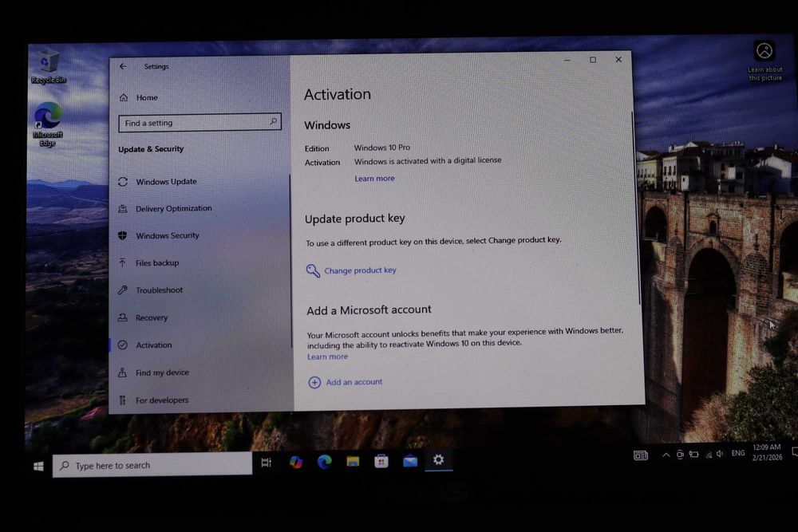Open Mail app from the taskbar
Image resolution: width=798 pixels, height=532 pixels.
(x=409, y=461)
